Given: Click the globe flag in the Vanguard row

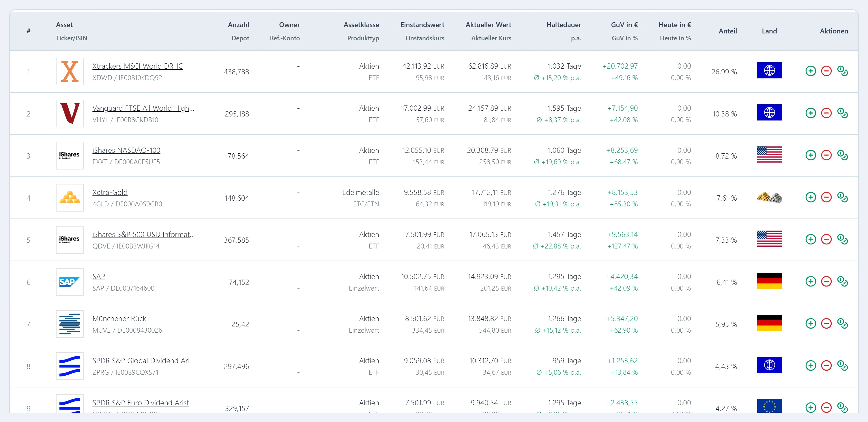Looking at the screenshot, I should coord(769,112).
